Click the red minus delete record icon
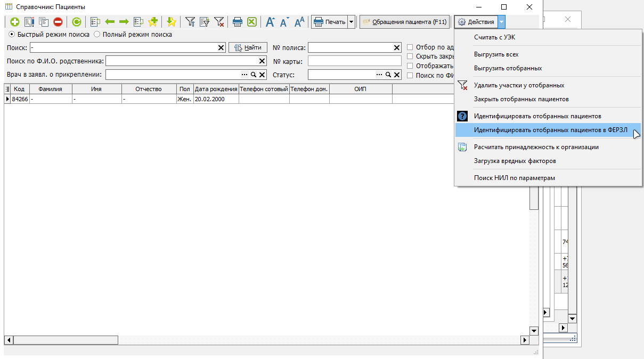 (x=58, y=22)
